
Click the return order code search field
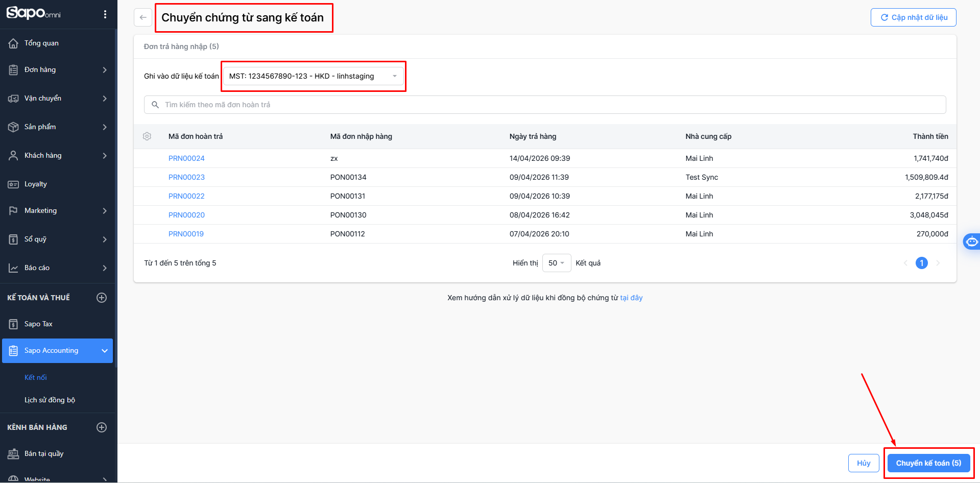coord(544,105)
